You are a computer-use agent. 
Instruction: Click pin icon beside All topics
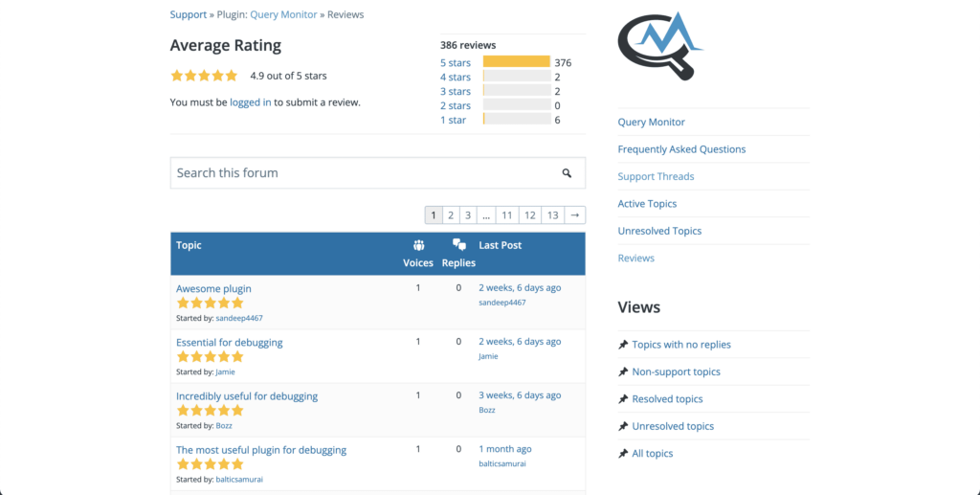[x=623, y=454]
